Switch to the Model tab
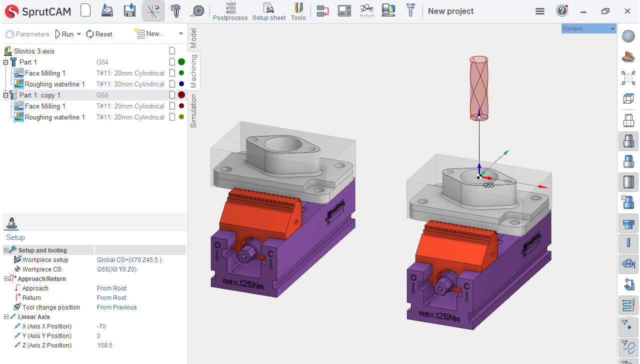The image size is (640, 364). pyautogui.click(x=193, y=38)
